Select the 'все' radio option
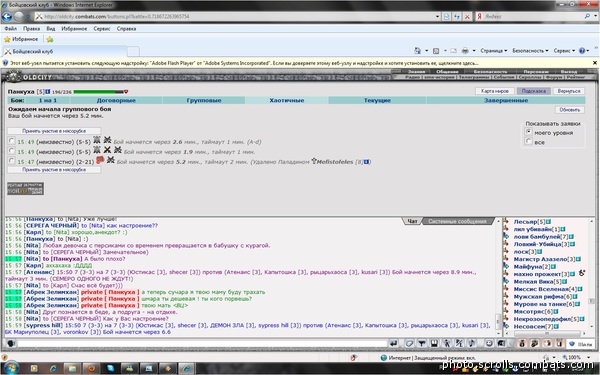 (528, 142)
